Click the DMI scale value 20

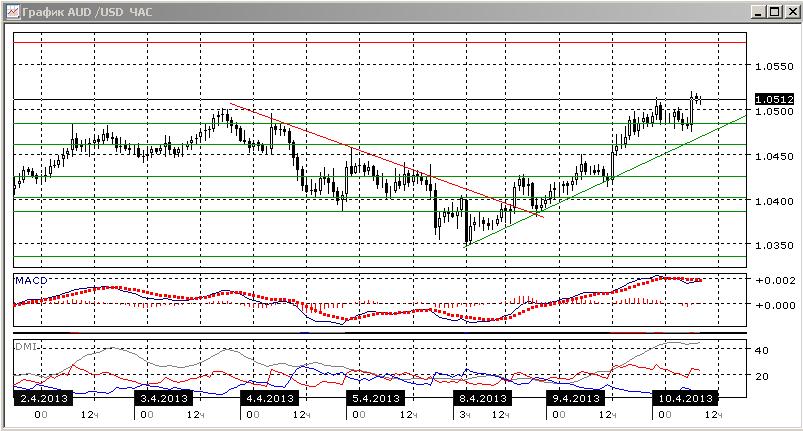(x=762, y=376)
